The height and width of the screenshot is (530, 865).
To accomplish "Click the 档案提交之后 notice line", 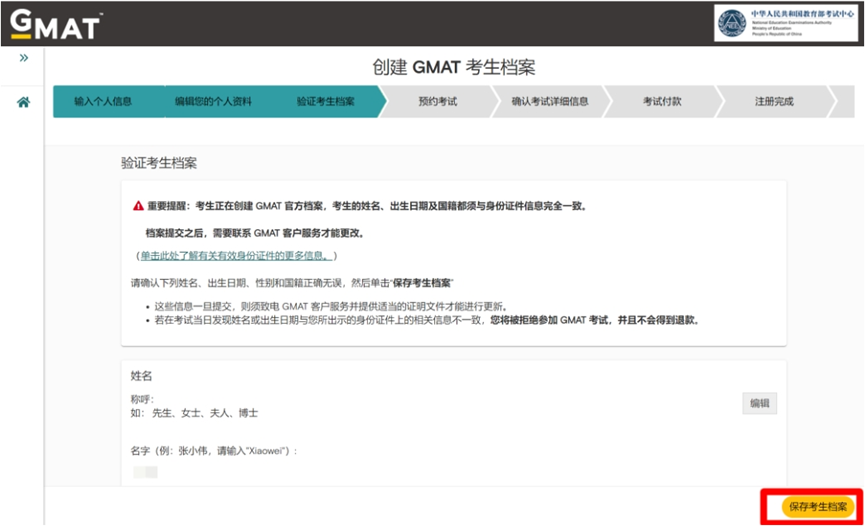I will [x=255, y=233].
